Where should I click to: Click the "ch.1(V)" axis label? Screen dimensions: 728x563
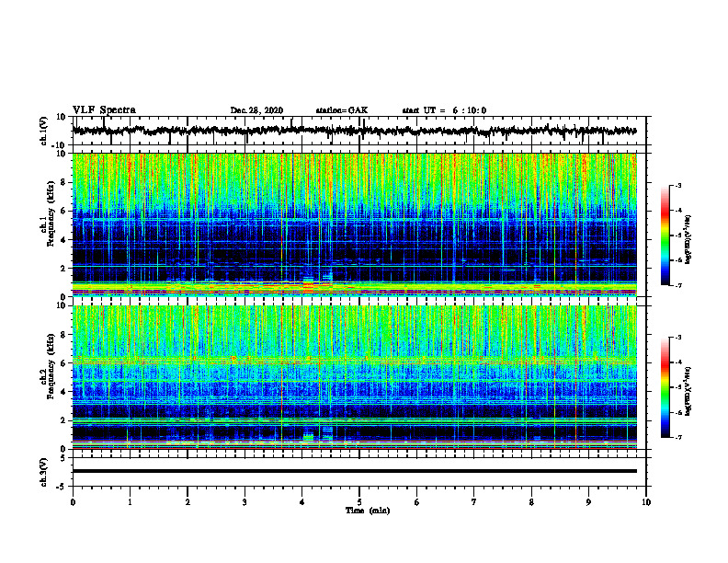[x=45, y=131]
